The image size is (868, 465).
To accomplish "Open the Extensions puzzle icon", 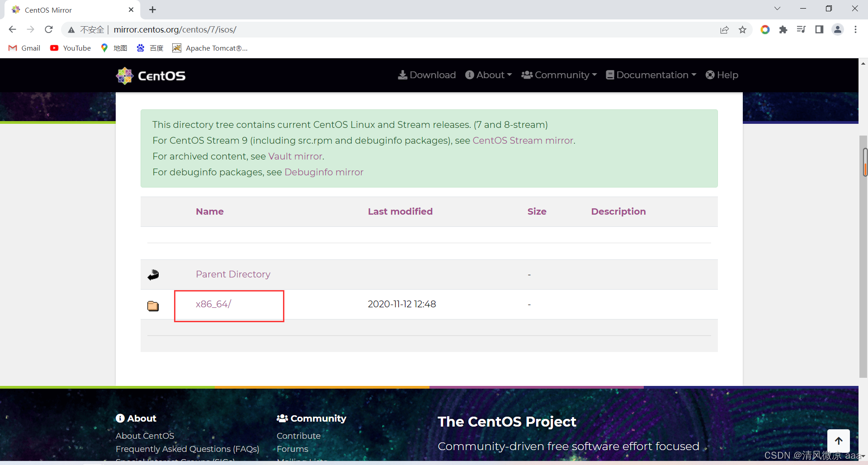I will point(783,30).
